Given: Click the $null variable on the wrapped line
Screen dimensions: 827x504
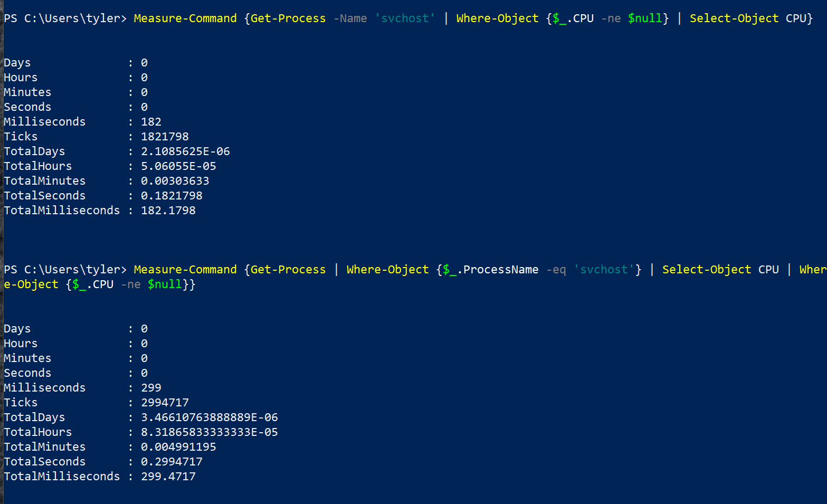Looking at the screenshot, I should click(165, 284).
